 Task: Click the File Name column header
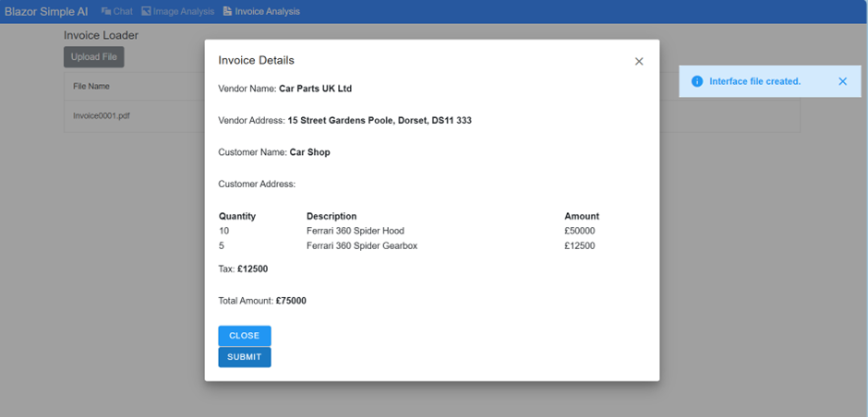click(91, 87)
